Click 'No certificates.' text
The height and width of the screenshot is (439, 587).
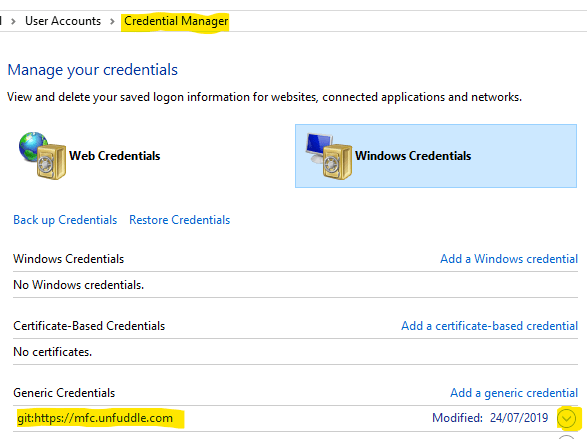pyautogui.click(x=52, y=352)
